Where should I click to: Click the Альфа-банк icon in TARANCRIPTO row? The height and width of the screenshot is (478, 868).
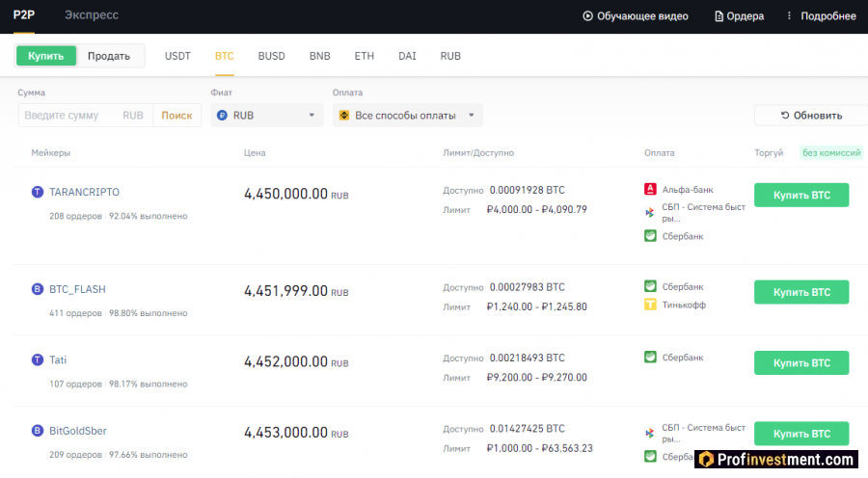click(x=650, y=189)
